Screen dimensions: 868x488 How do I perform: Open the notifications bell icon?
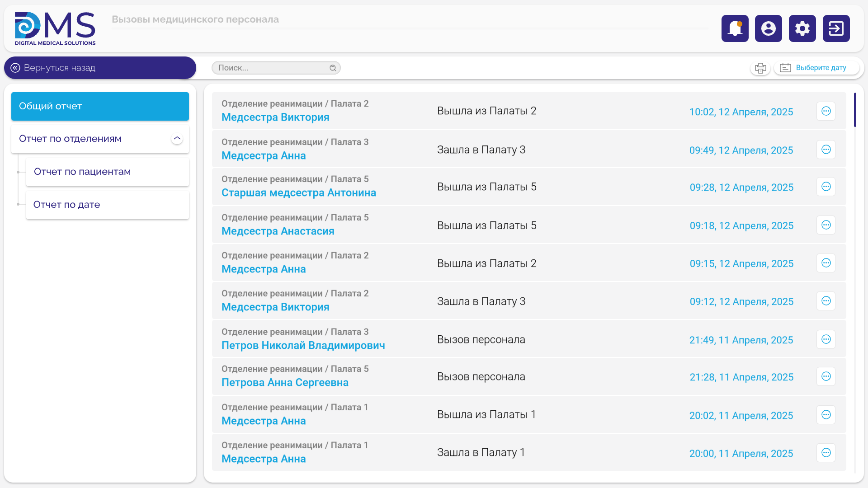(735, 28)
